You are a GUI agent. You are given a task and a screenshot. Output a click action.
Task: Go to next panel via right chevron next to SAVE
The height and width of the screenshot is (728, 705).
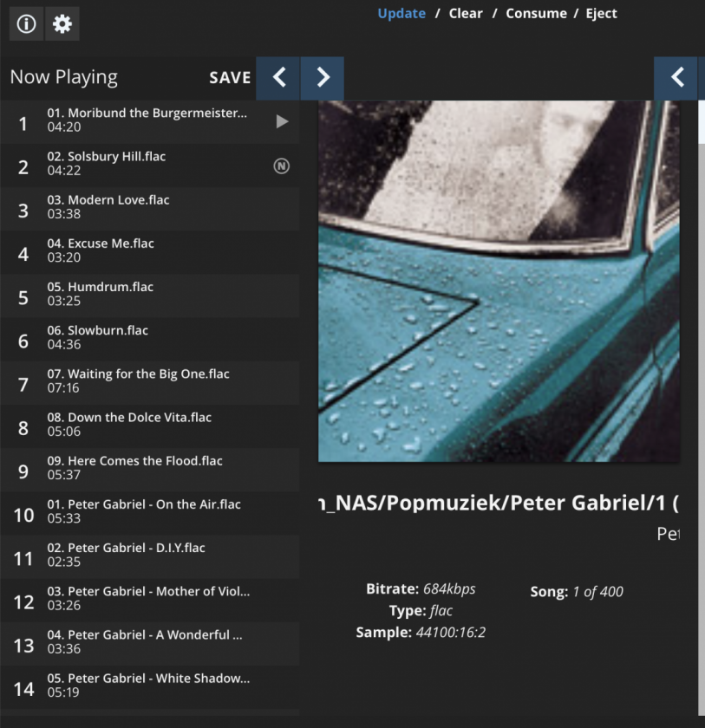(x=323, y=77)
